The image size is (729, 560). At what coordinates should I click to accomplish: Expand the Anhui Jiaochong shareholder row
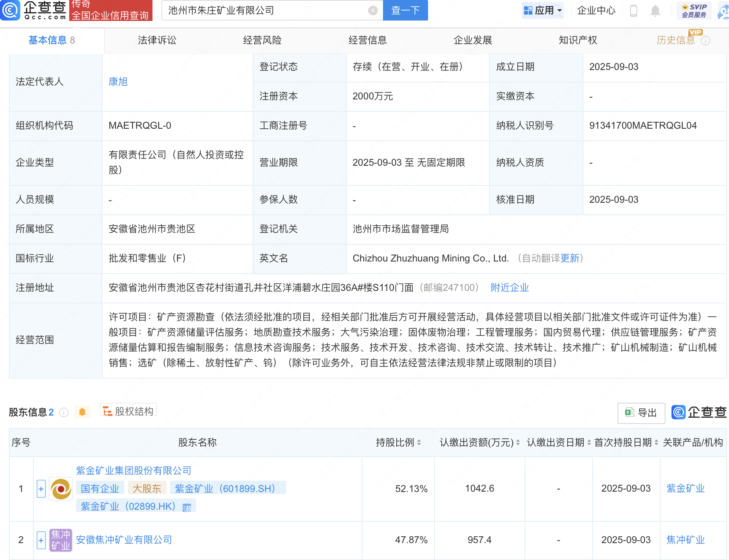[x=41, y=540]
